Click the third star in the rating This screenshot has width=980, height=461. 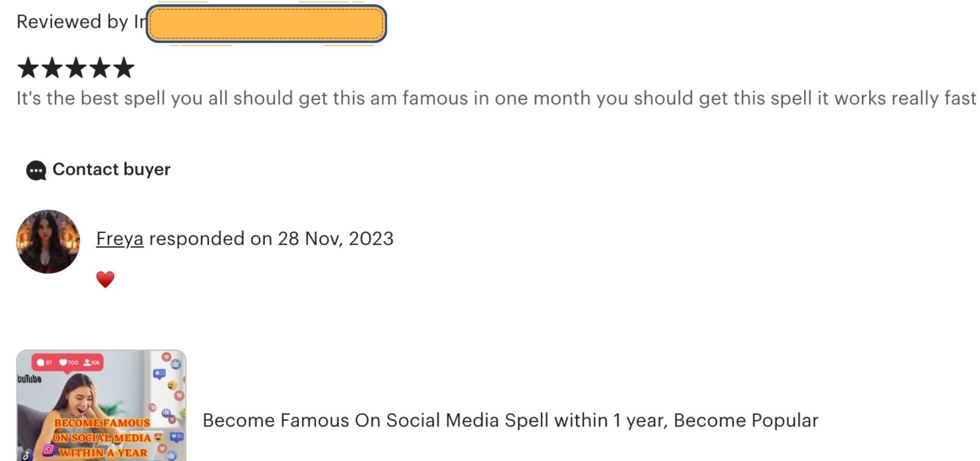point(76,68)
